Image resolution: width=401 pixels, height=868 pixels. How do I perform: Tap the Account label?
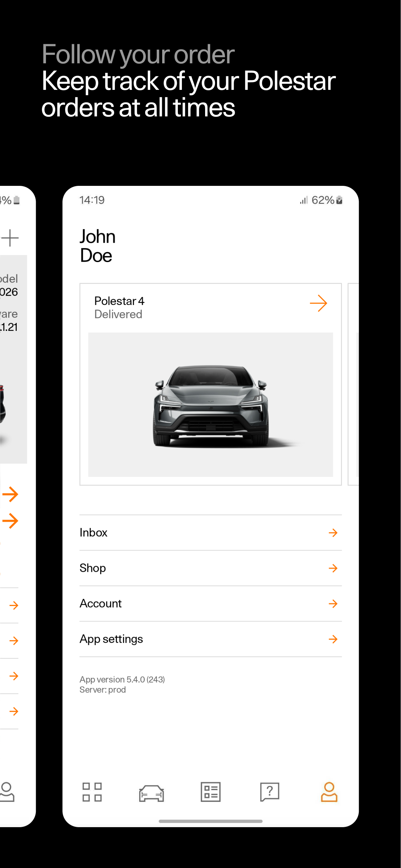coord(101,604)
